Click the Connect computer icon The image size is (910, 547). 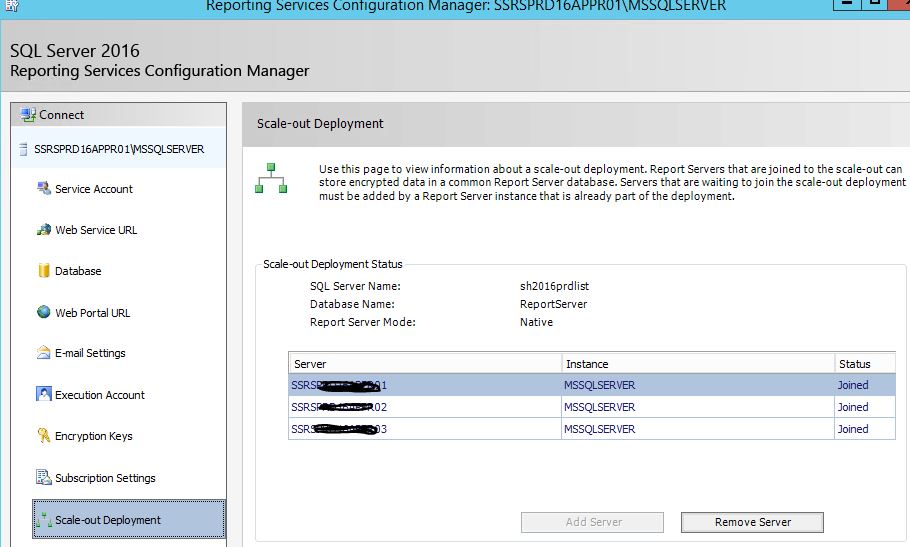pos(28,114)
